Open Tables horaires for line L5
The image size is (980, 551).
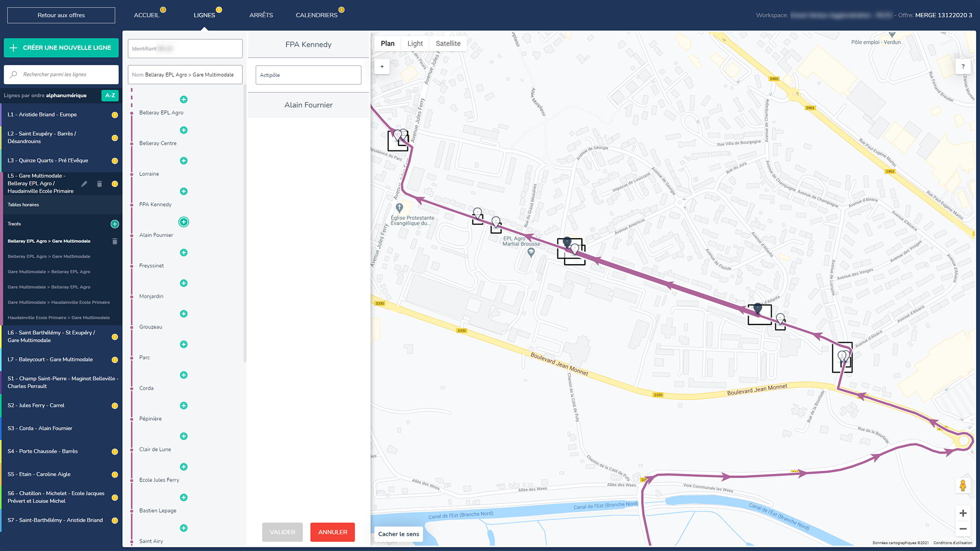(23, 205)
